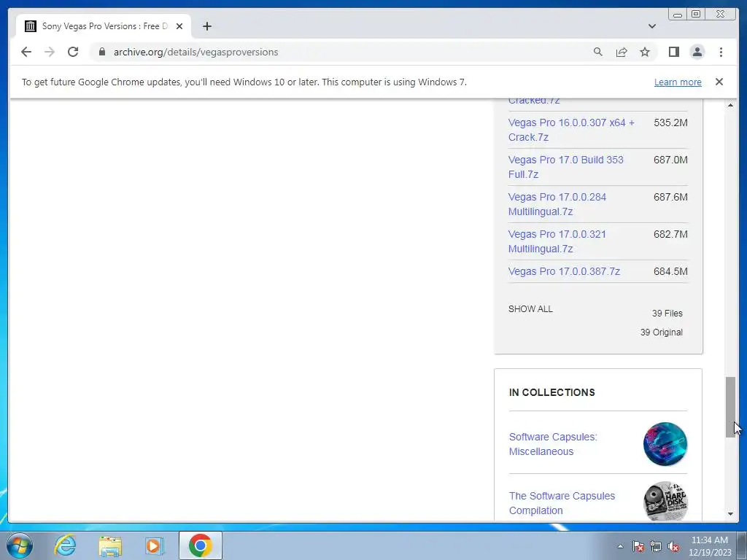The image size is (747, 560).
Task: Bookmark this page with the star icon
Action: pos(645,52)
